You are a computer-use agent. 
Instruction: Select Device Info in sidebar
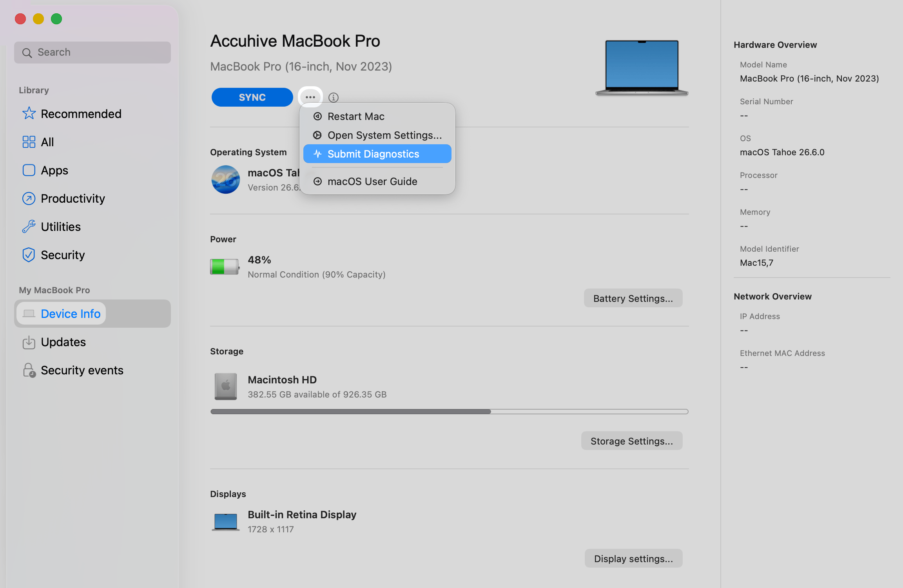(92, 314)
